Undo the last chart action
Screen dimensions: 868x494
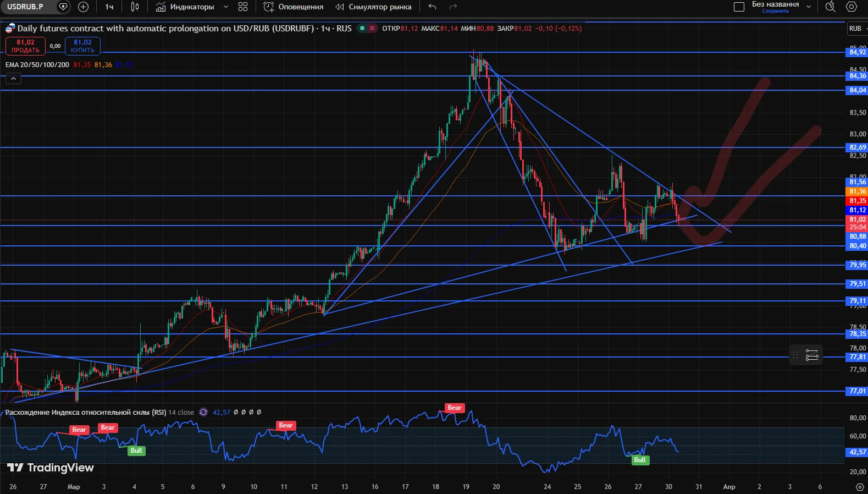[433, 7]
